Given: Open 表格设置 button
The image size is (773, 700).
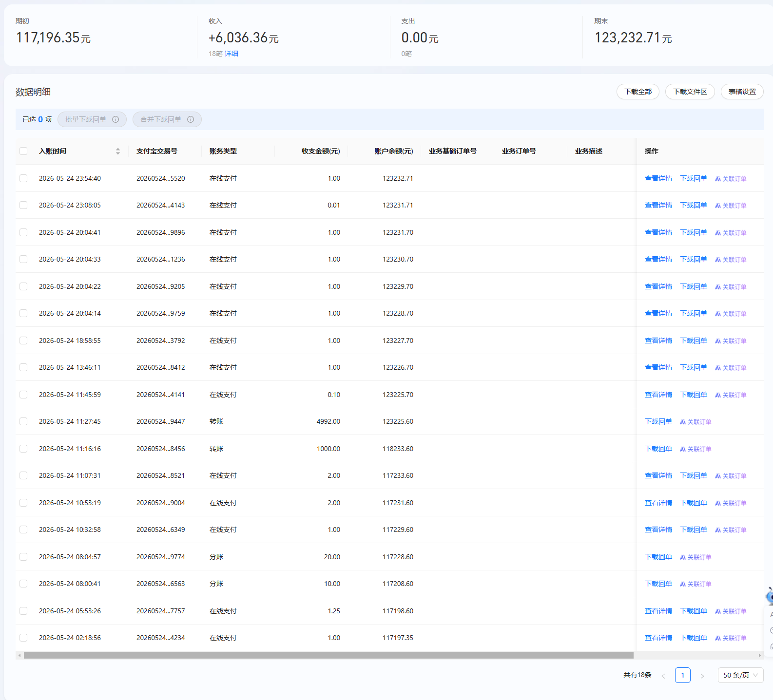Looking at the screenshot, I should coord(742,92).
